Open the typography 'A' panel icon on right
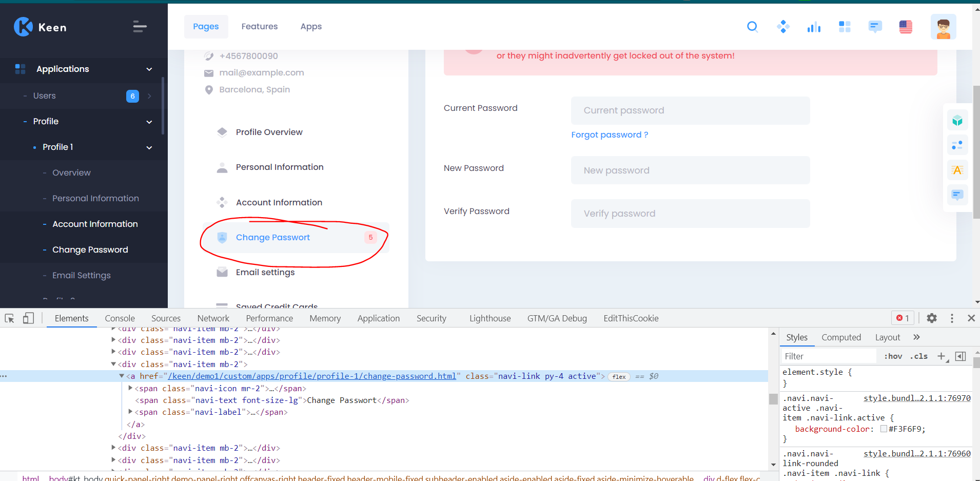The width and height of the screenshot is (980, 481). [957, 169]
